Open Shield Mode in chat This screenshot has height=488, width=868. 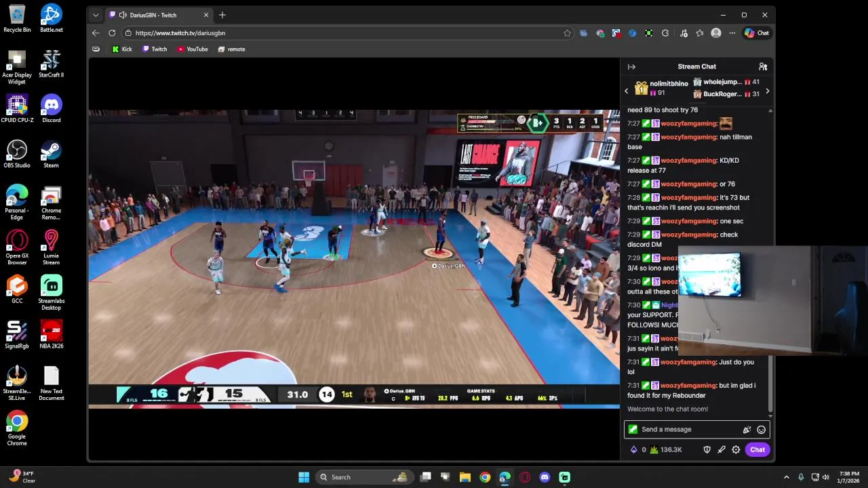pyautogui.click(x=707, y=449)
